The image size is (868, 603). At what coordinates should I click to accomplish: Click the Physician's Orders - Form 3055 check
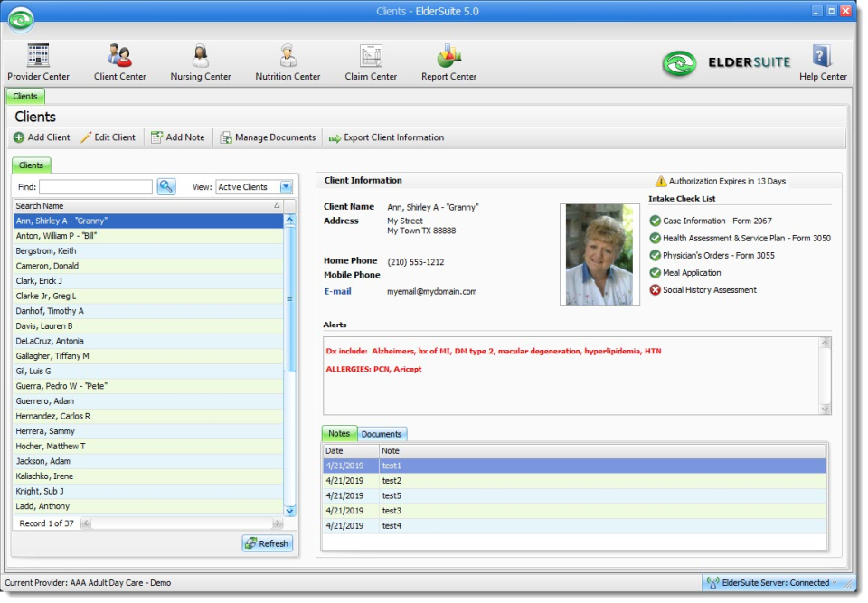click(x=656, y=255)
